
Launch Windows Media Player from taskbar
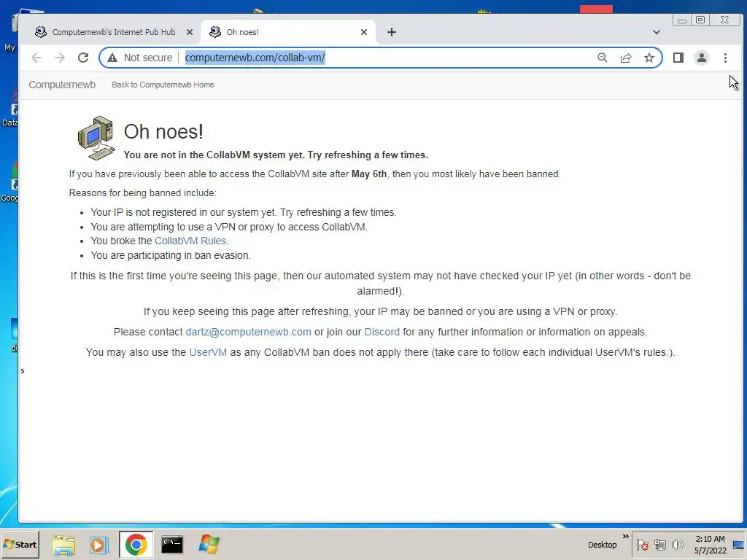coord(99,545)
